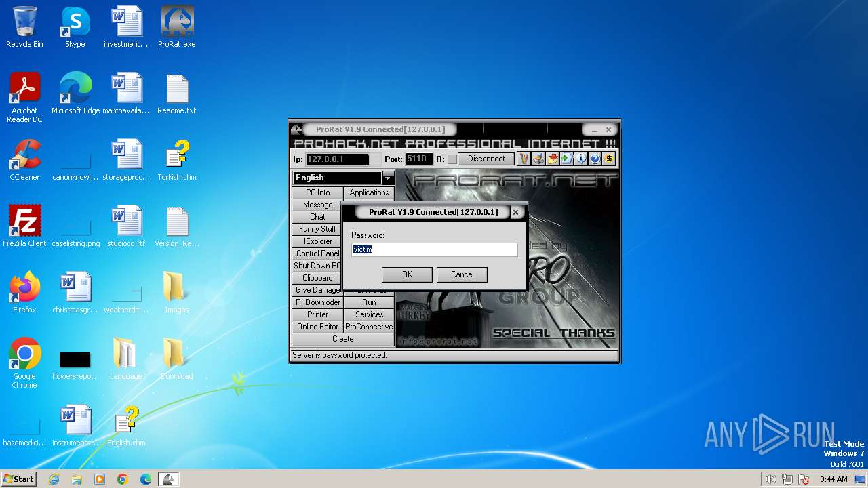Viewport: 868px width, 488px height.
Task: Open the PC Info menu button
Action: point(317,192)
